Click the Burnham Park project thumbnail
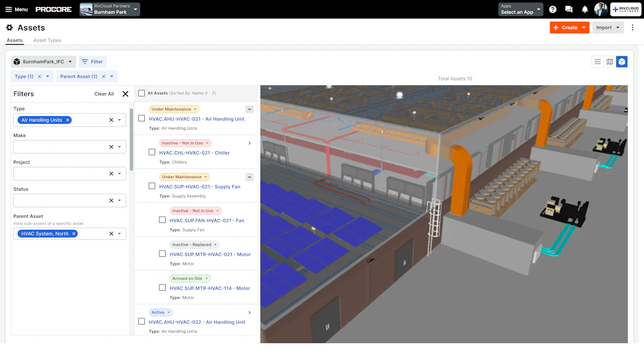The width and height of the screenshot is (644, 362). click(86, 9)
